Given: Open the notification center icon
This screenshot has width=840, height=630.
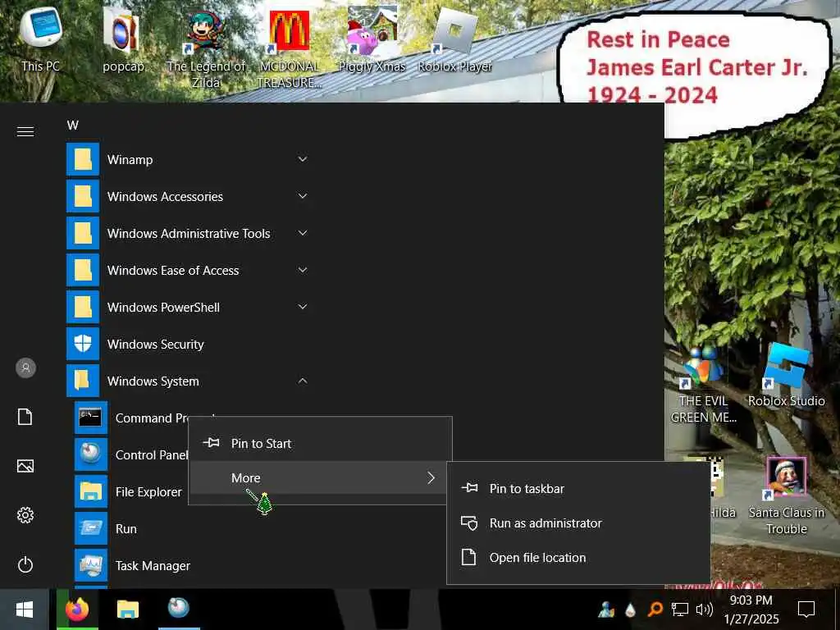Looking at the screenshot, I should (806, 609).
